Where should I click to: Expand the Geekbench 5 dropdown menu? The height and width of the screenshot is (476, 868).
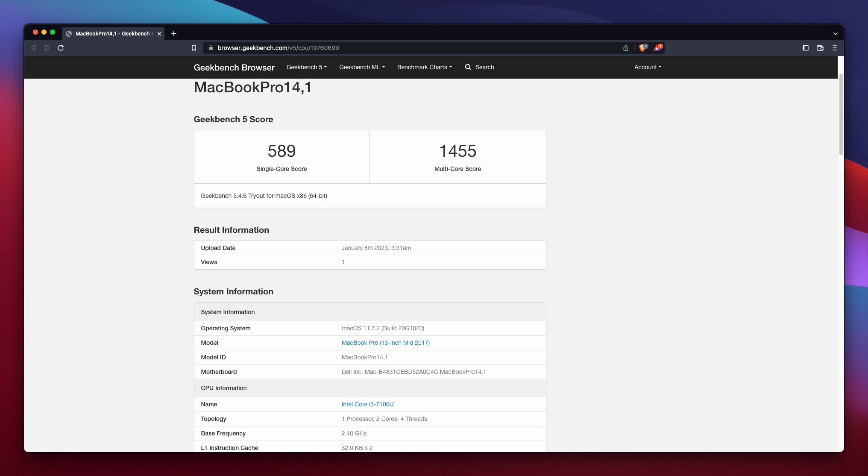point(307,67)
